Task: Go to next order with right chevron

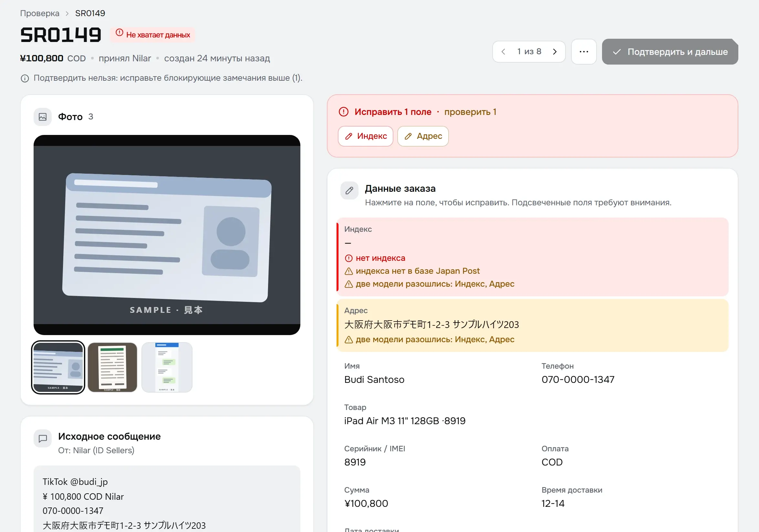Action: pyautogui.click(x=555, y=52)
